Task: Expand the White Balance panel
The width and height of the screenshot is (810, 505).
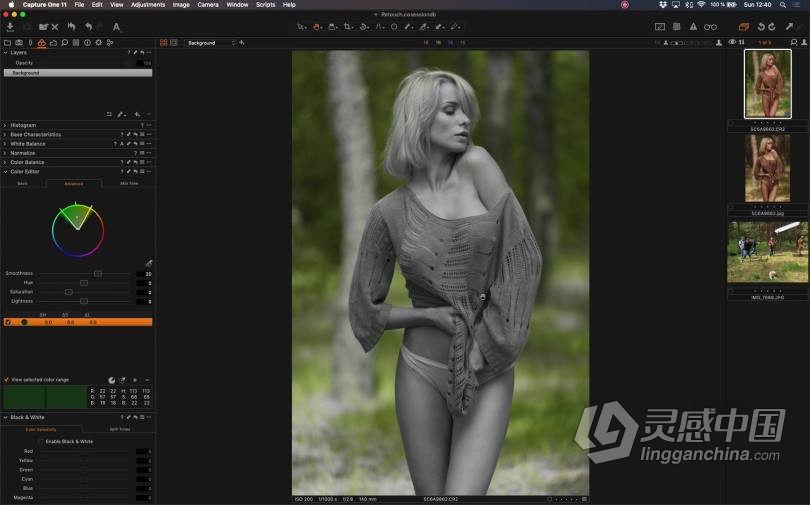Action: click(5, 144)
